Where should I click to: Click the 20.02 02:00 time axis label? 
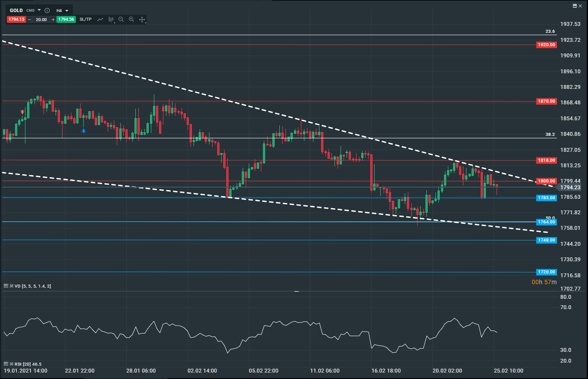coord(447,371)
